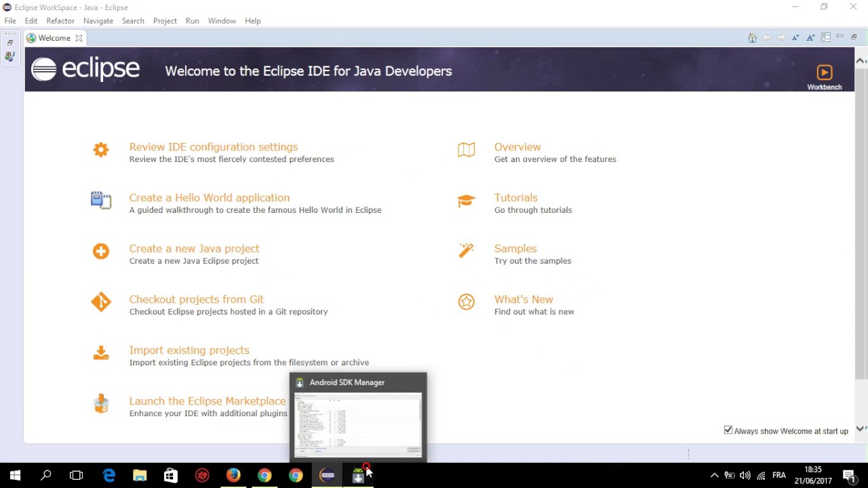
Task: Open Task View from the taskbar
Action: (77, 475)
